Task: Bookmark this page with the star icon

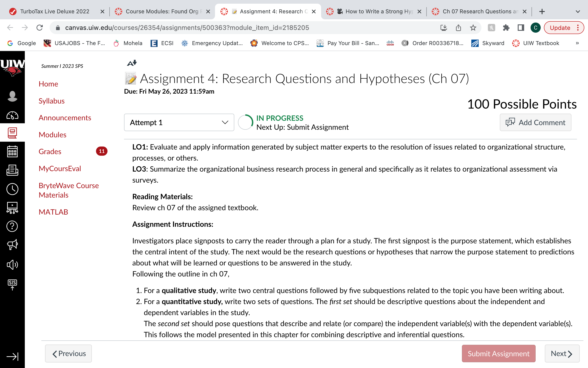Action: click(473, 28)
